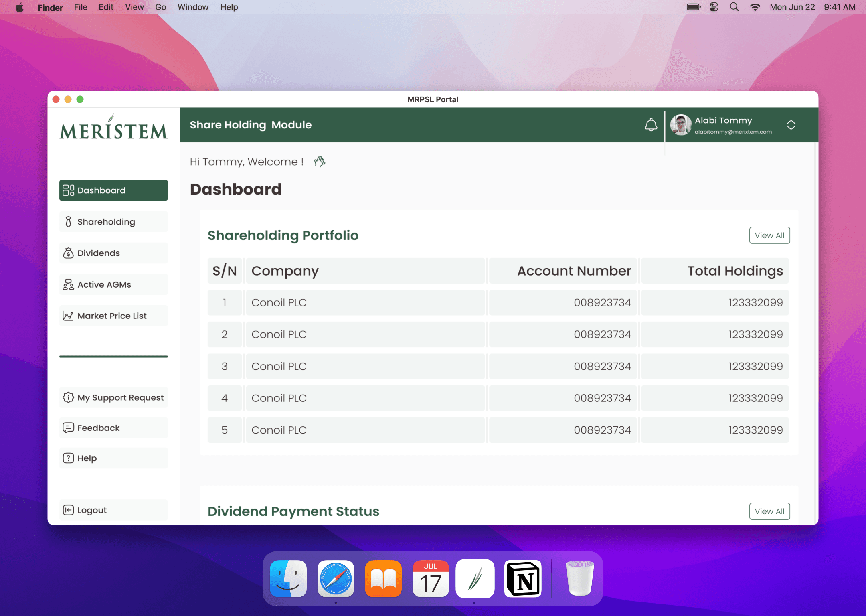This screenshot has height=616, width=866.
Task: Open the Go menu
Action: (x=160, y=7)
